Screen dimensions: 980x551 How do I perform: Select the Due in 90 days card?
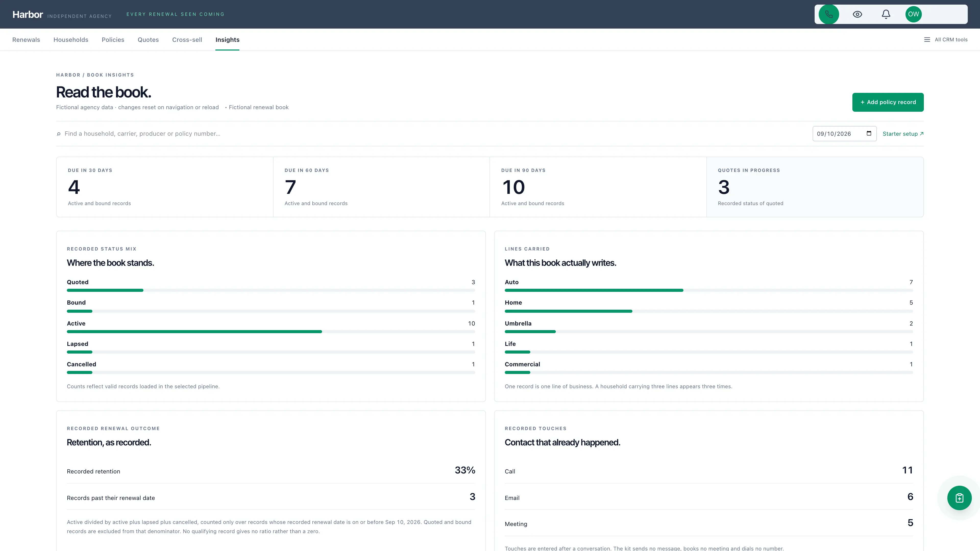(x=598, y=187)
